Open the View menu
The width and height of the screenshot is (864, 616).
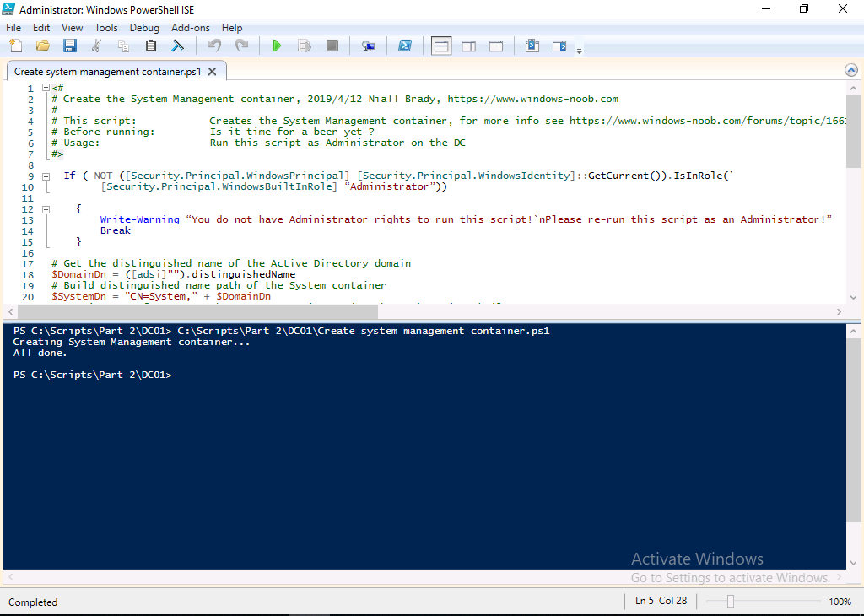73,28
